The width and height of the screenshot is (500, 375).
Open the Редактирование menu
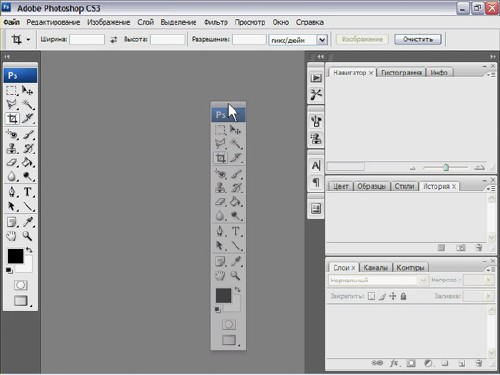(53, 22)
